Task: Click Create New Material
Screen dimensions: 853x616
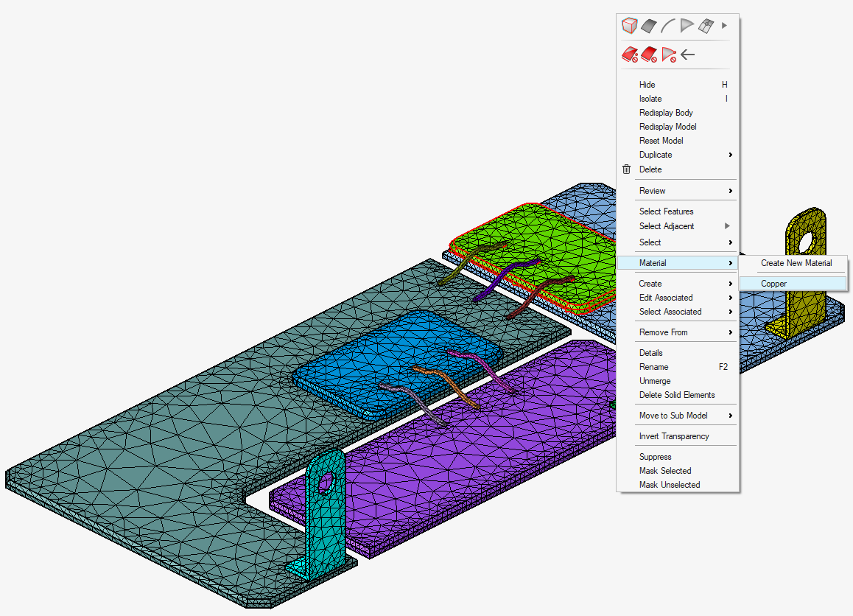Action: pos(796,263)
